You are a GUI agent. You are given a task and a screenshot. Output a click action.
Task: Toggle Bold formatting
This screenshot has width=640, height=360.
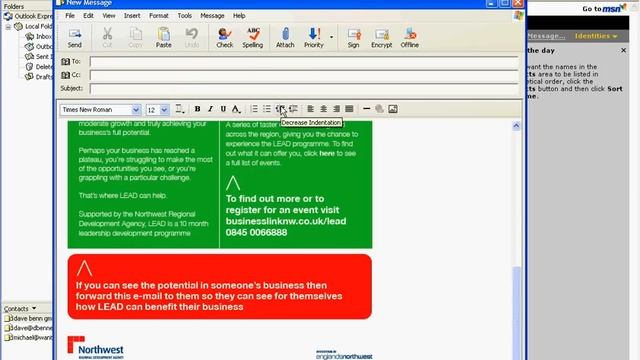click(197, 109)
